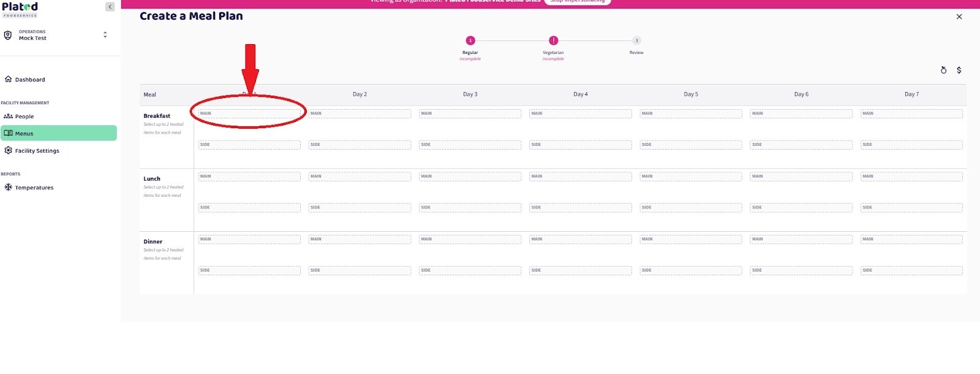
Task: Go to the People page
Action: pos(24,116)
